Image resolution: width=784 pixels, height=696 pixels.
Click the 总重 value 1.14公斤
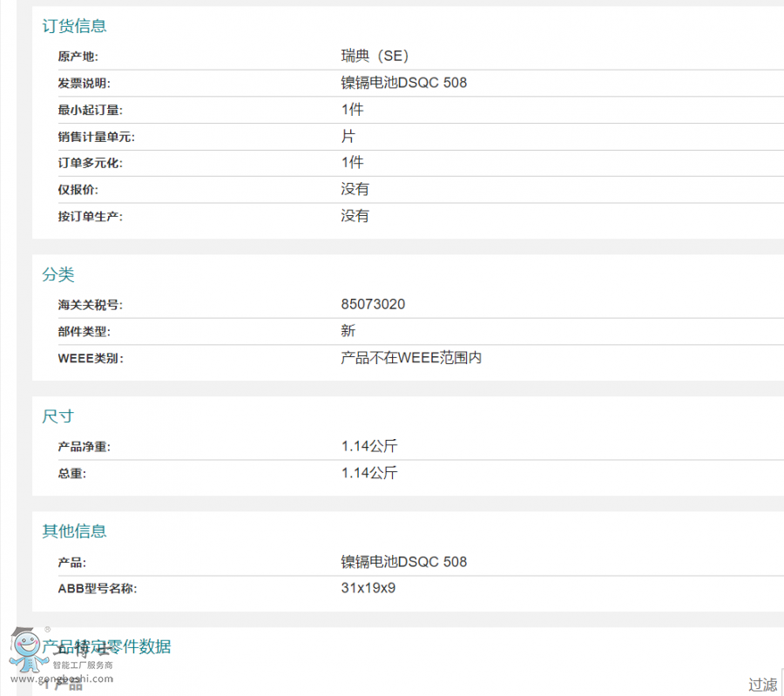pos(368,473)
